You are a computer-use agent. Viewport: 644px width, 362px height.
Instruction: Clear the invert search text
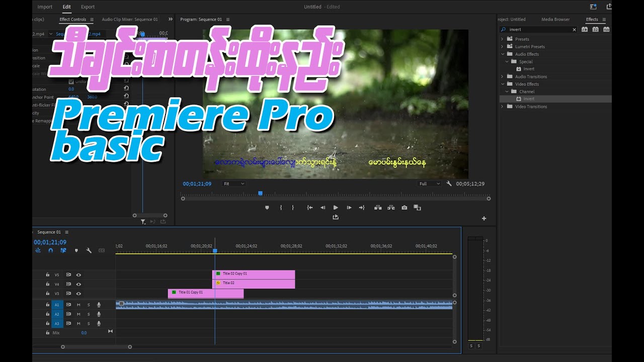(574, 30)
